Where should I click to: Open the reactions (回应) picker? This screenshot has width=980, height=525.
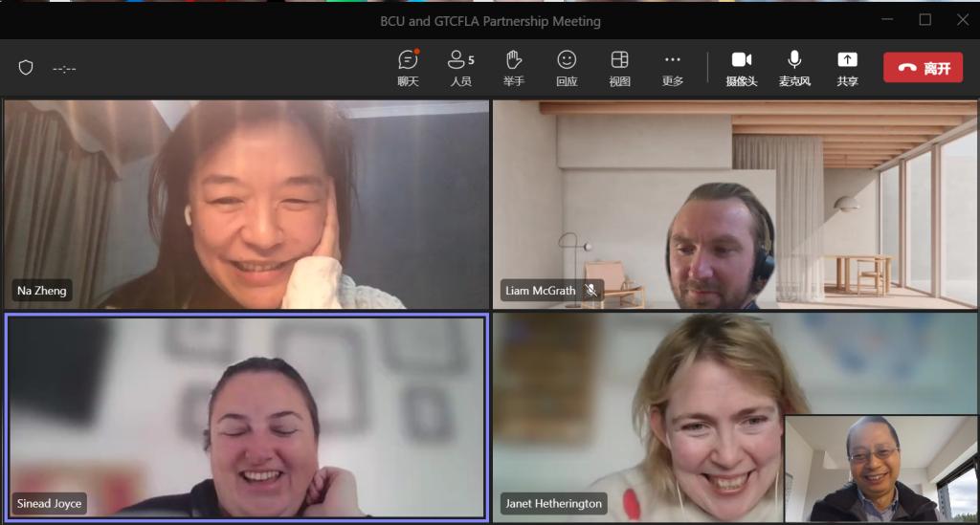[x=567, y=68]
